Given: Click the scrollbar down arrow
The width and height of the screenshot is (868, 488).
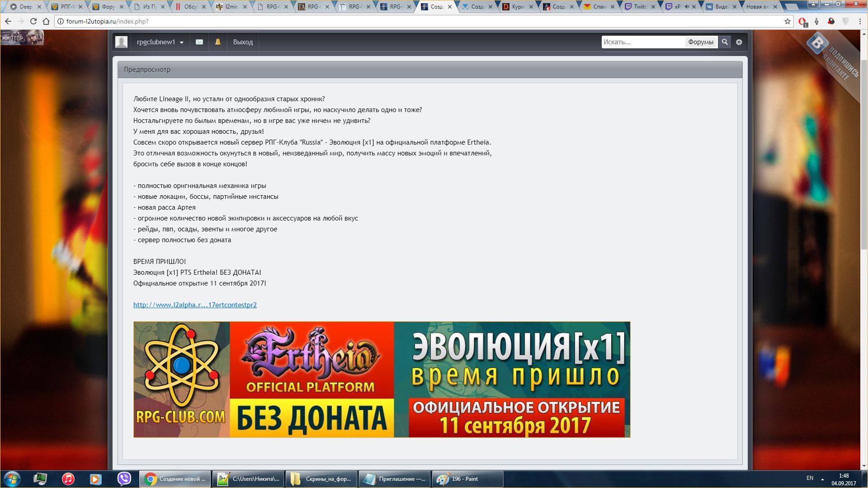Looking at the screenshot, I should coord(864,466).
